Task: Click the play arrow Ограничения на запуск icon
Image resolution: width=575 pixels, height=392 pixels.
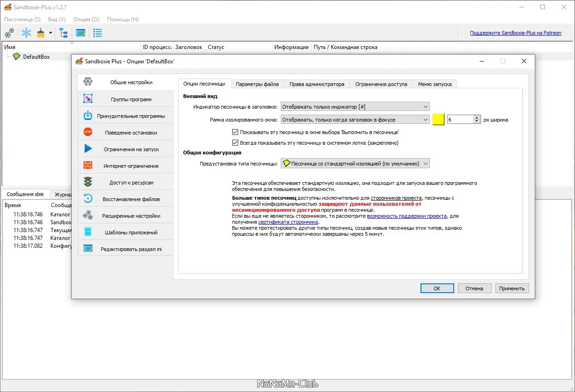Action: (88, 149)
